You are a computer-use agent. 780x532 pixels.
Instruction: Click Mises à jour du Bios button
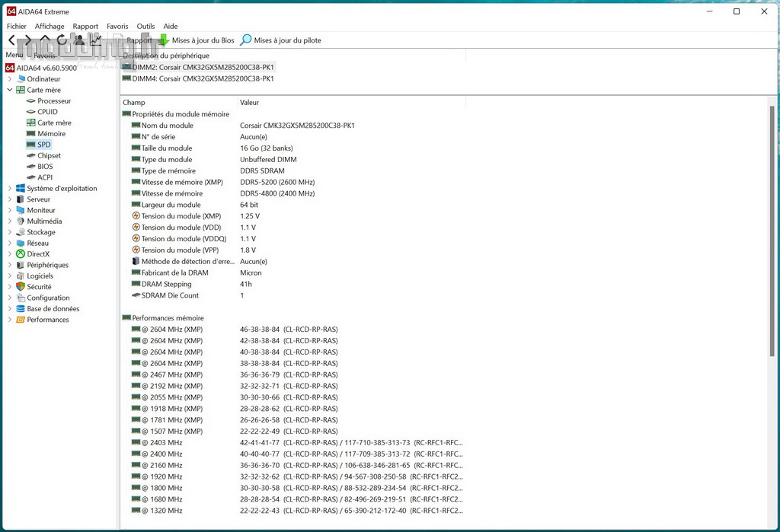[197, 40]
